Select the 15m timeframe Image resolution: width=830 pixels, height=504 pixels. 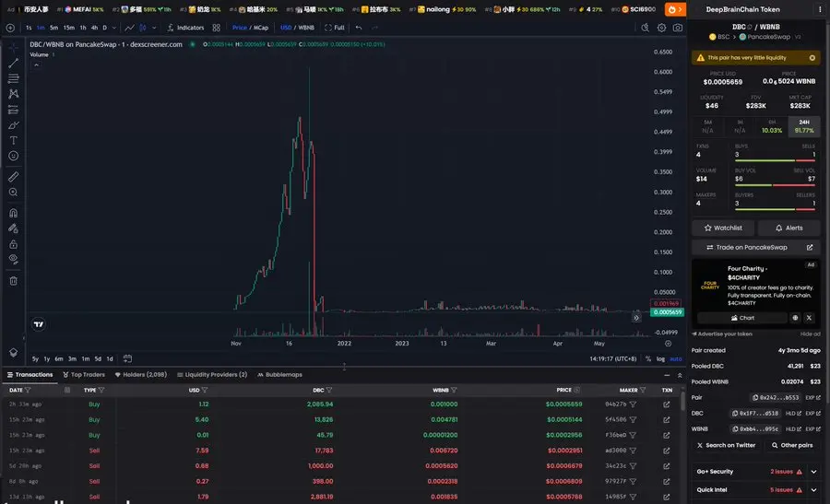coord(69,28)
